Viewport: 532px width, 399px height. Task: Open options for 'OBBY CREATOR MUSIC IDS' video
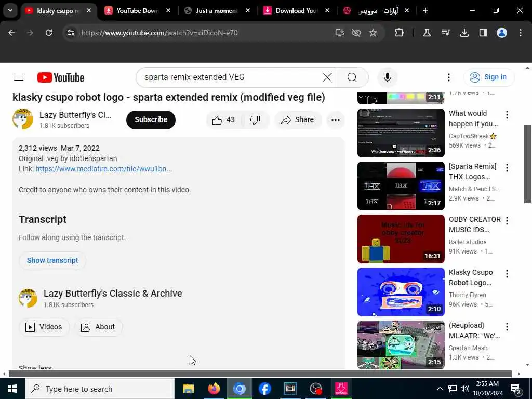pyautogui.click(x=507, y=220)
